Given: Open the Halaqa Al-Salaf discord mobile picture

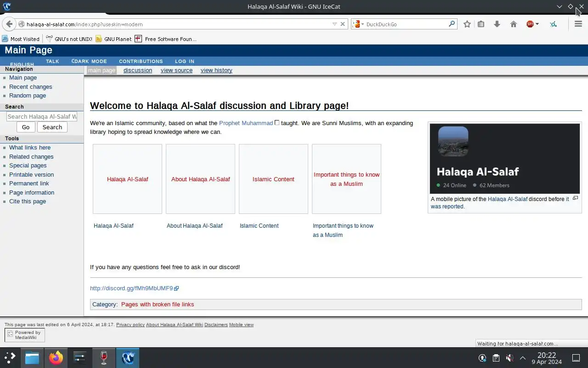Looking at the screenshot, I should point(505,159).
